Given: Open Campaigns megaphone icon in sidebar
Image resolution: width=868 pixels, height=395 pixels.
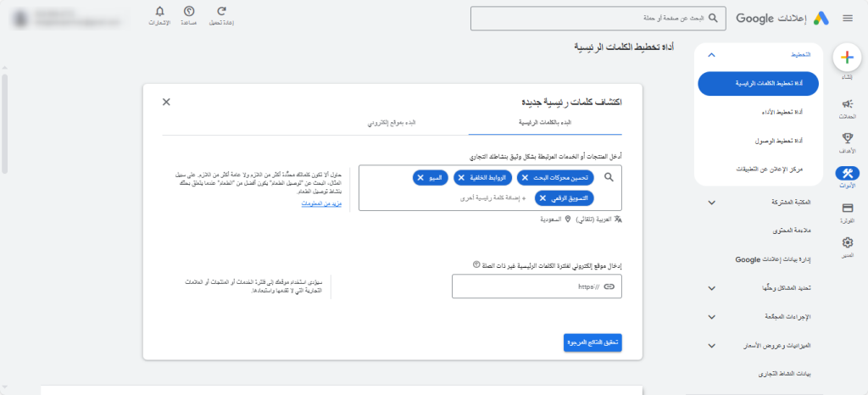Looking at the screenshot, I should click(846, 103).
